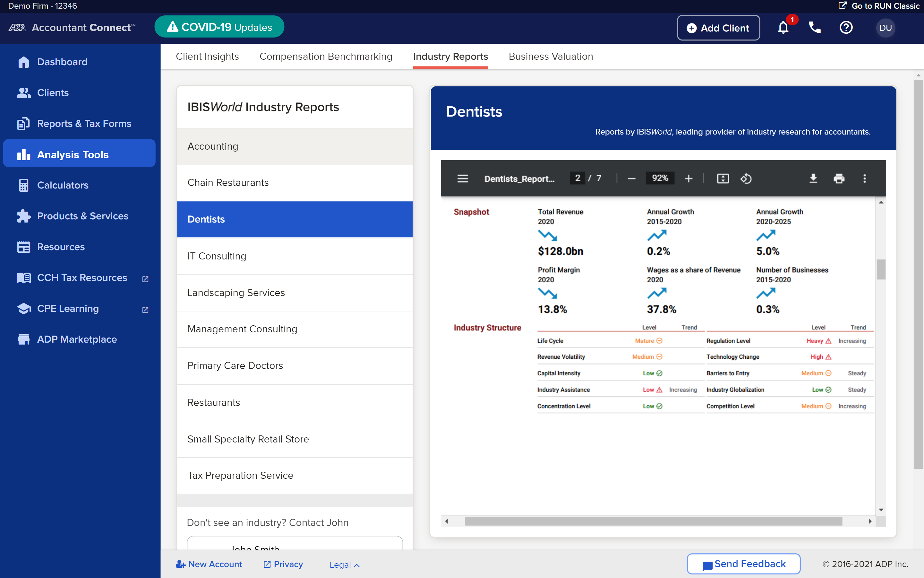Click the phone contact icon

[814, 28]
